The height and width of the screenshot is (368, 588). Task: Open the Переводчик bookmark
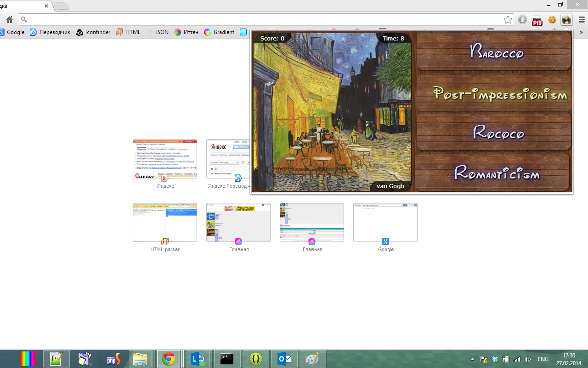(50, 32)
